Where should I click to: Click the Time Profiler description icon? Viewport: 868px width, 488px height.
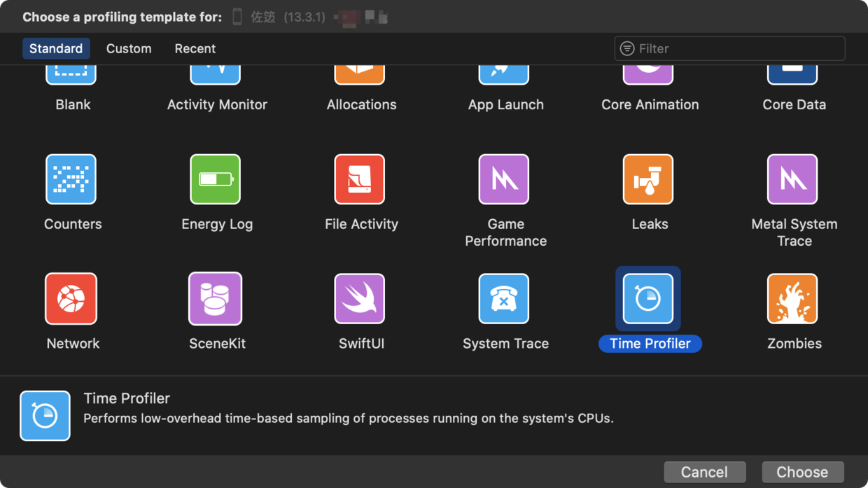(x=45, y=416)
